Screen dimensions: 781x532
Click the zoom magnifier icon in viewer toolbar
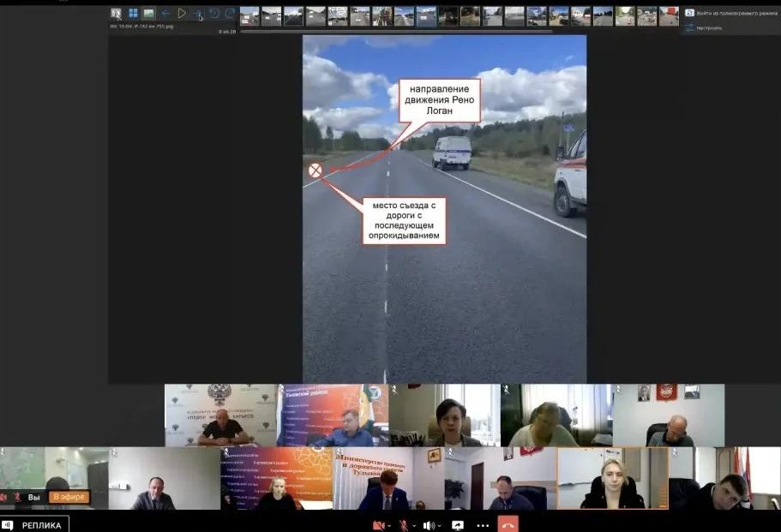click(x=116, y=14)
